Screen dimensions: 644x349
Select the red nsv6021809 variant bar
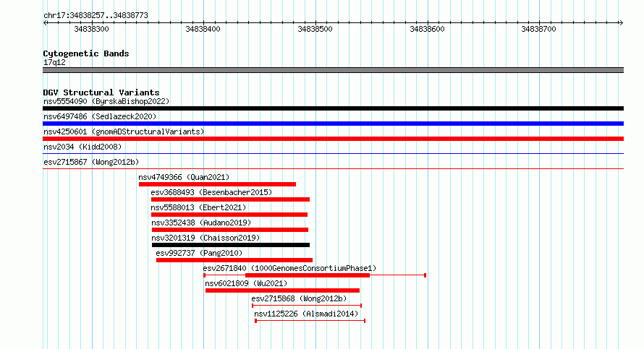coord(283,290)
